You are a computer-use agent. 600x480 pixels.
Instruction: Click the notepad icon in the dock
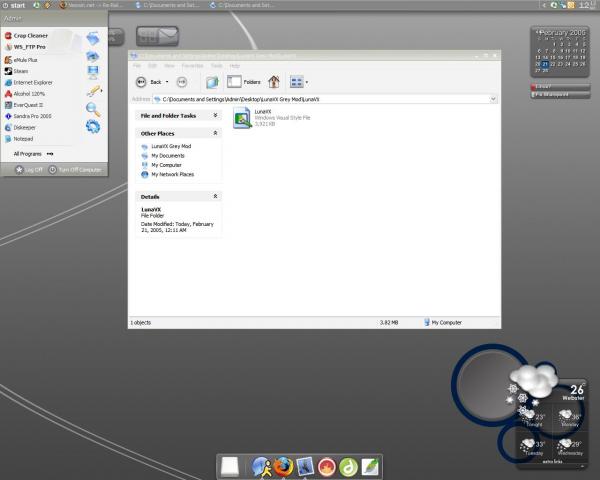[230, 466]
